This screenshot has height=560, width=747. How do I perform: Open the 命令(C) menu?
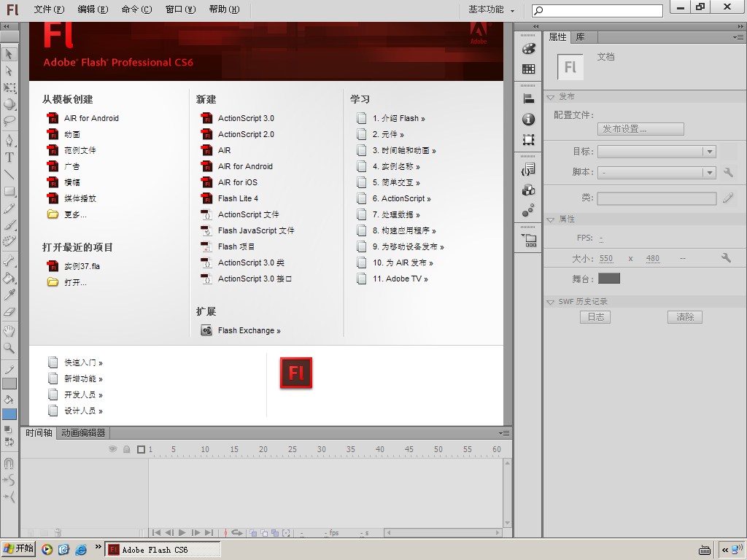pos(136,9)
